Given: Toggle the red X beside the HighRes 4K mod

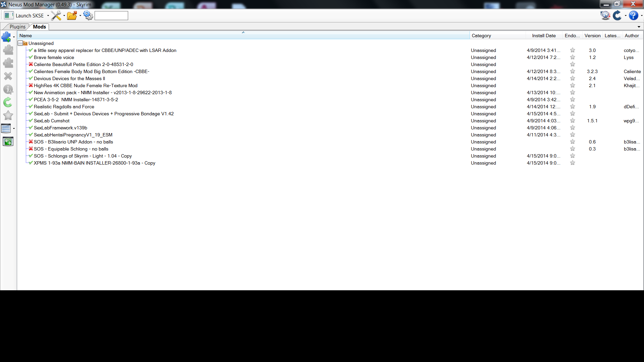Looking at the screenshot, I should (31, 85).
